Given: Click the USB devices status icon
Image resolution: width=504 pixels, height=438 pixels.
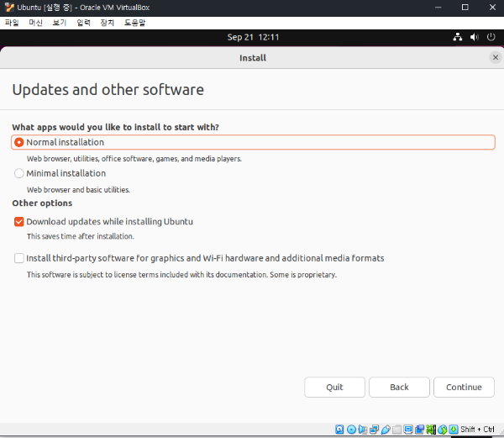Looking at the screenshot, I should pyautogui.click(x=386, y=430).
